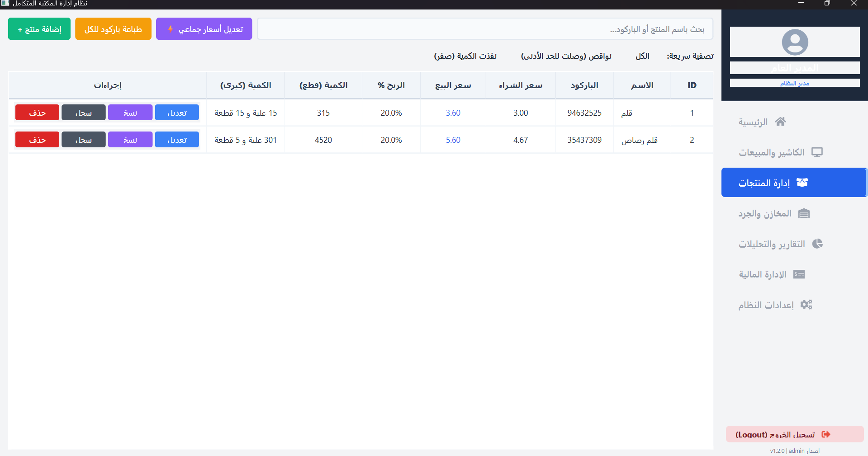Click the gears icon for إعدادات النظام

click(x=806, y=305)
